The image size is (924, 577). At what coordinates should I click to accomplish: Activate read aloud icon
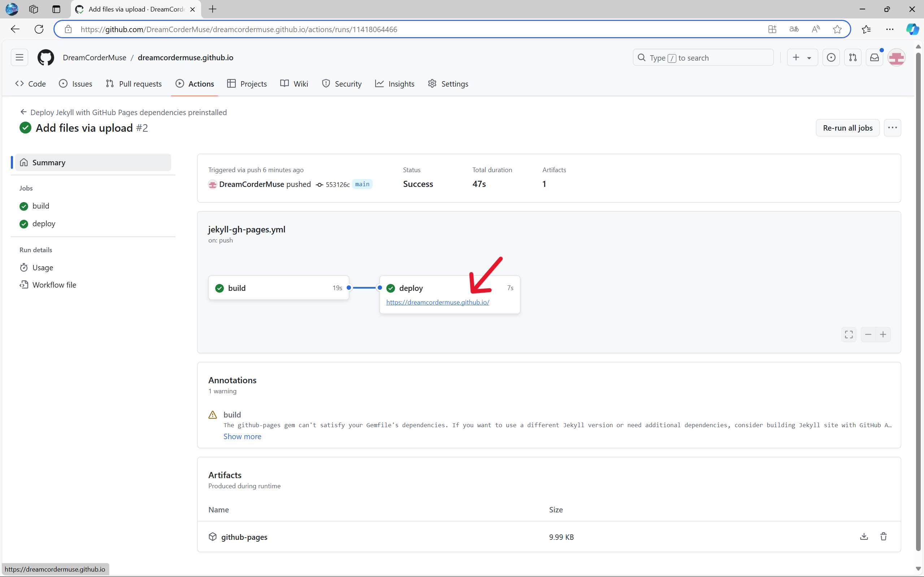coord(816,29)
